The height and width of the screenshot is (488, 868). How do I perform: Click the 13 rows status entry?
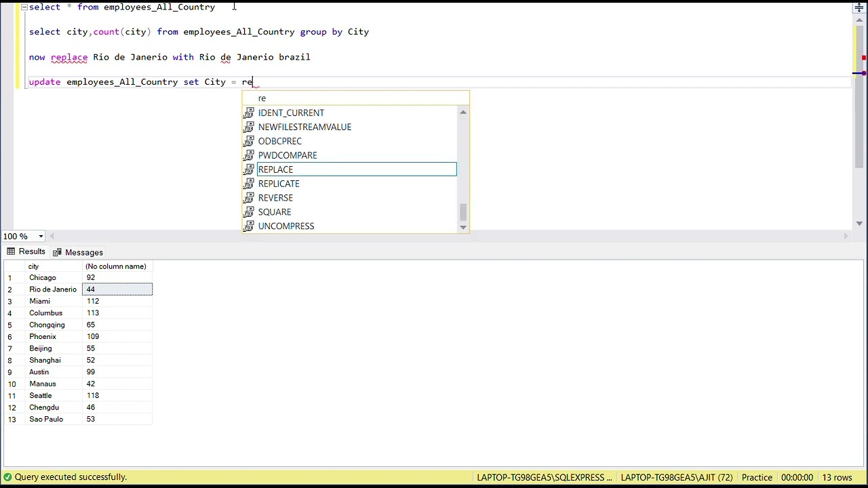(x=837, y=478)
